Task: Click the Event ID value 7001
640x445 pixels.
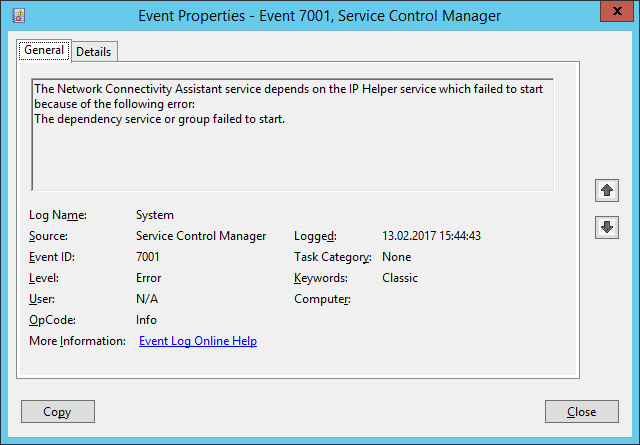Action: coord(148,257)
